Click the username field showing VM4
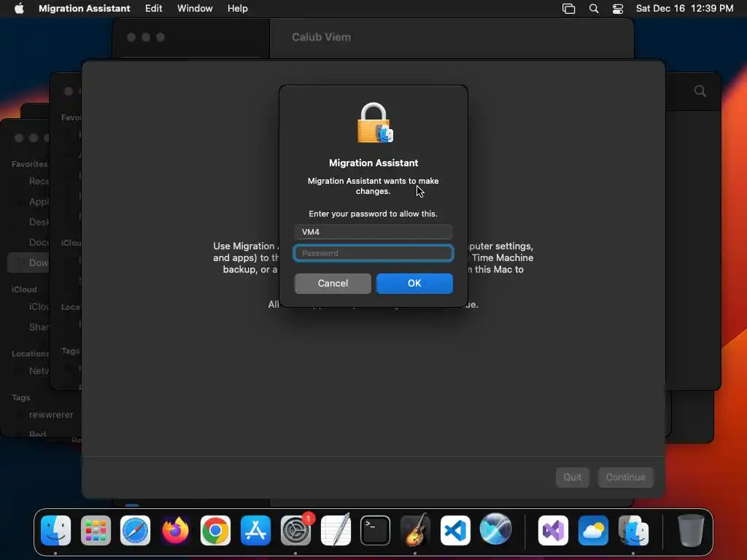Image resolution: width=747 pixels, height=560 pixels. tap(373, 232)
